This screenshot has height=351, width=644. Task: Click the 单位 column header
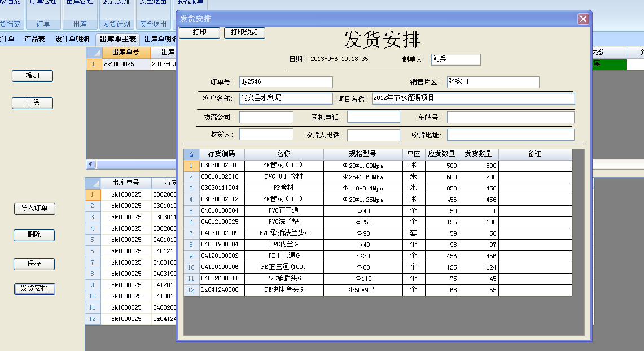414,154
